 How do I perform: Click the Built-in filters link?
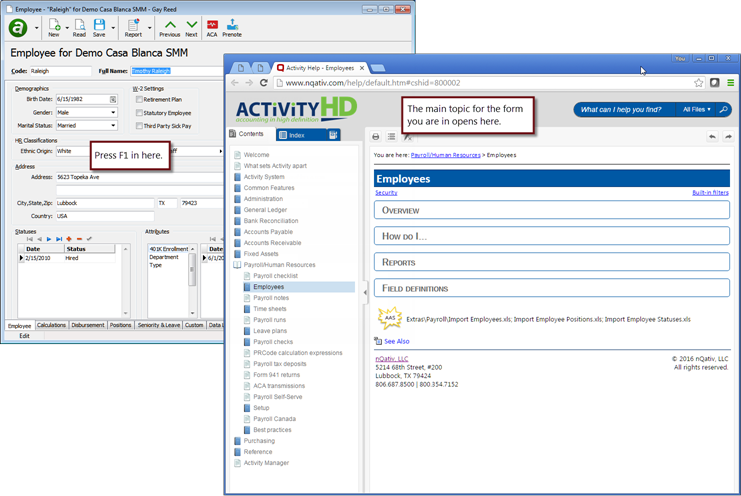click(710, 193)
